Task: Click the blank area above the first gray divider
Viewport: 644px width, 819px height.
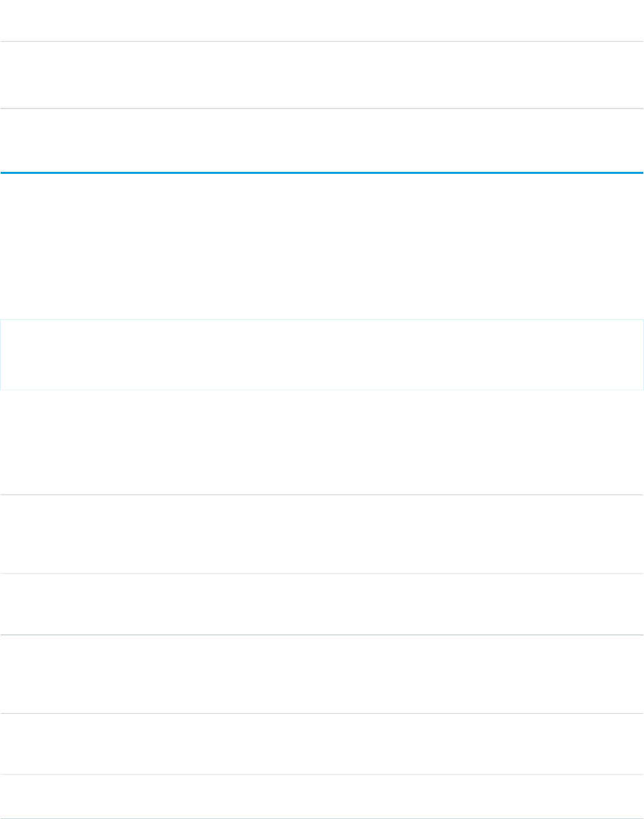Action: 322,20
